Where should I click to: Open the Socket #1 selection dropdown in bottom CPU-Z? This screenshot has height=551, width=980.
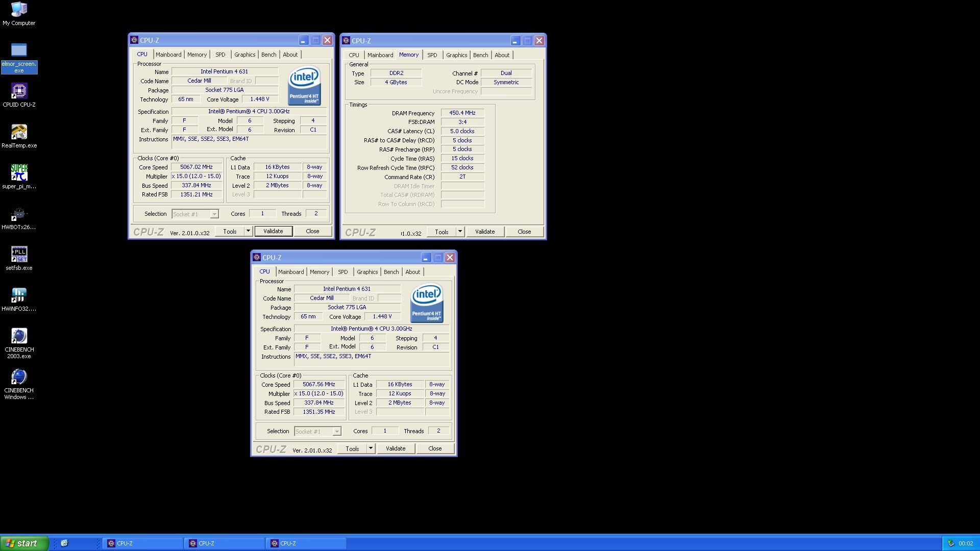pos(317,432)
